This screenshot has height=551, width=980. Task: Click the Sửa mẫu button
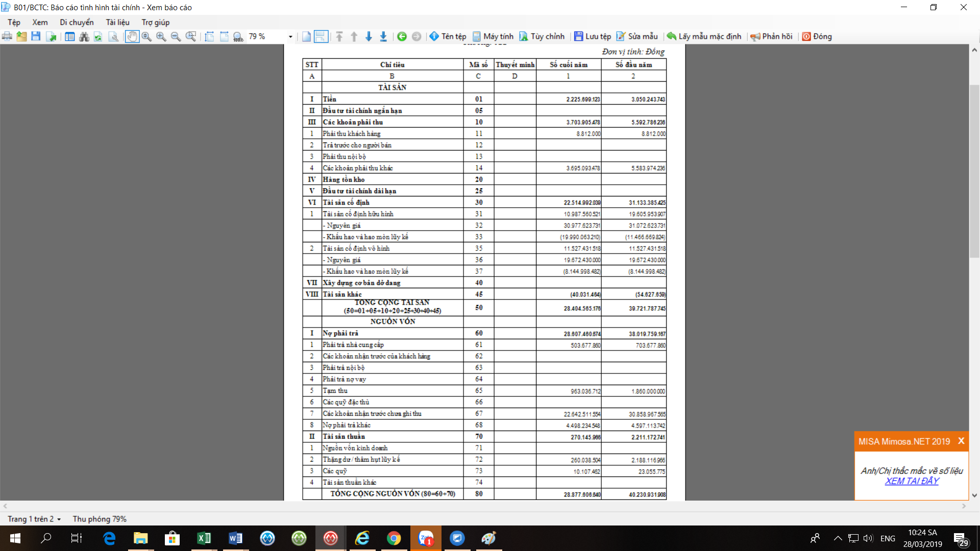point(637,36)
